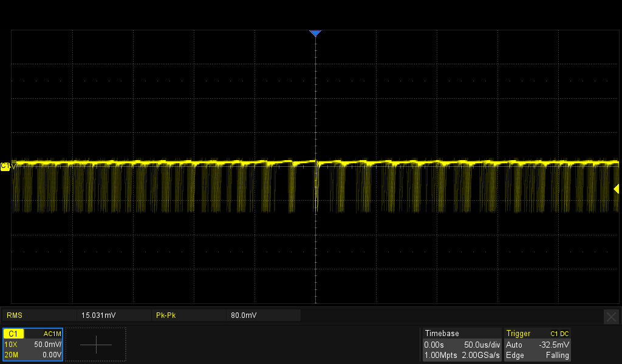Switch the Falling trigger slope setting
This screenshot has height=364, width=622.
pyautogui.click(x=557, y=355)
